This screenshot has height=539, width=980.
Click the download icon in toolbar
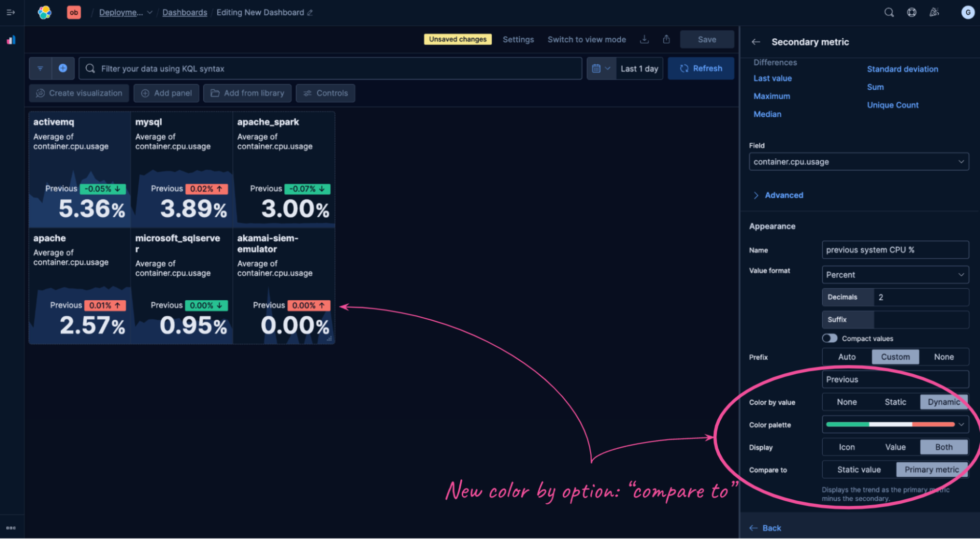coord(644,39)
